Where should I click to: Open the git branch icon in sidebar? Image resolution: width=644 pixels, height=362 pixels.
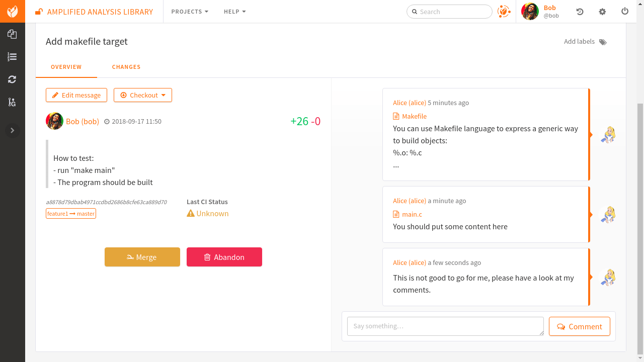[12, 102]
